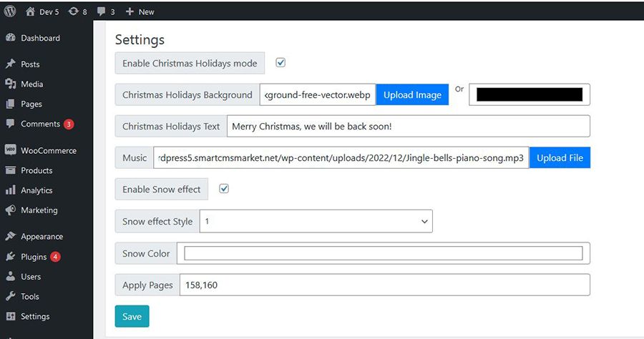The height and width of the screenshot is (339, 644).
Task: Open the New content menu
Action: click(x=140, y=11)
